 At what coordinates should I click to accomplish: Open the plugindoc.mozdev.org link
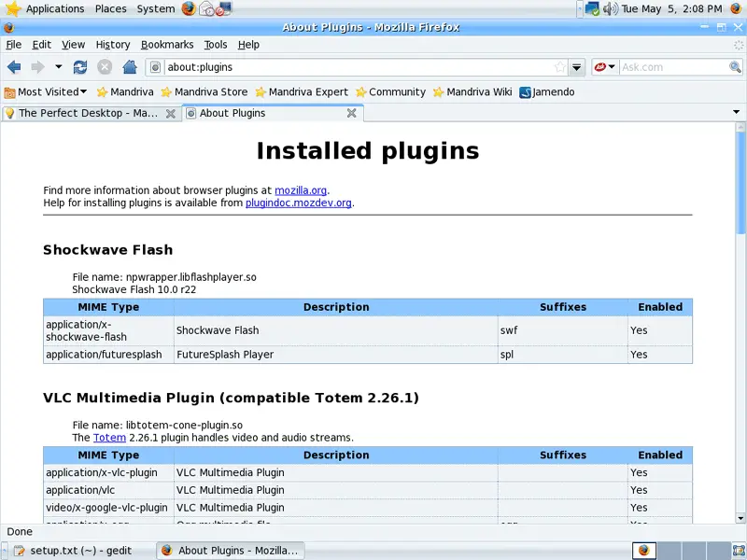tap(299, 203)
